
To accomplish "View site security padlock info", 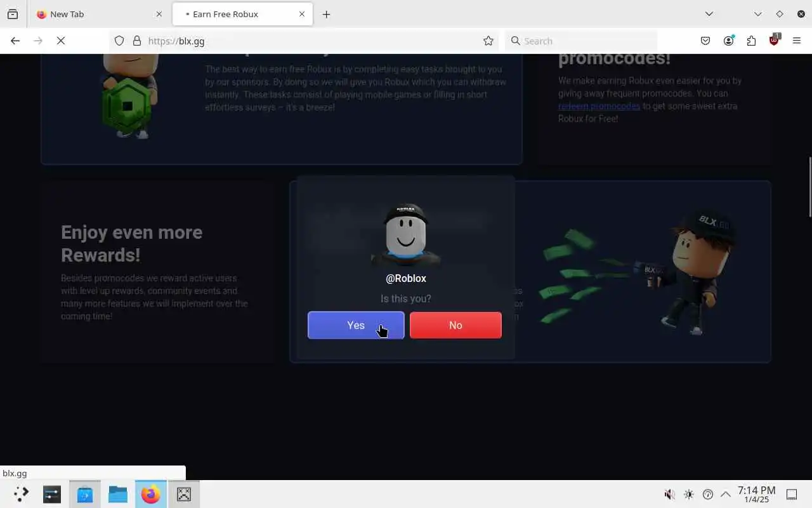I will tap(136, 41).
